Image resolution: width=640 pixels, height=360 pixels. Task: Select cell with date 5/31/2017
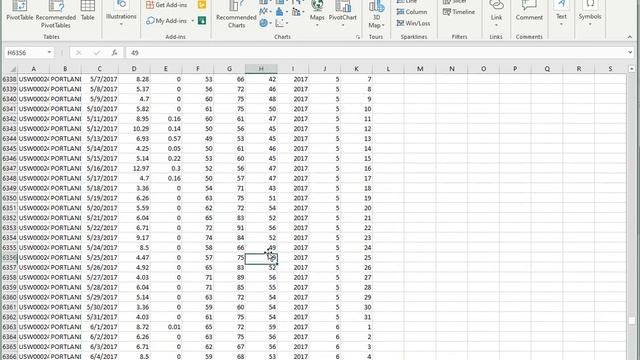100,317
